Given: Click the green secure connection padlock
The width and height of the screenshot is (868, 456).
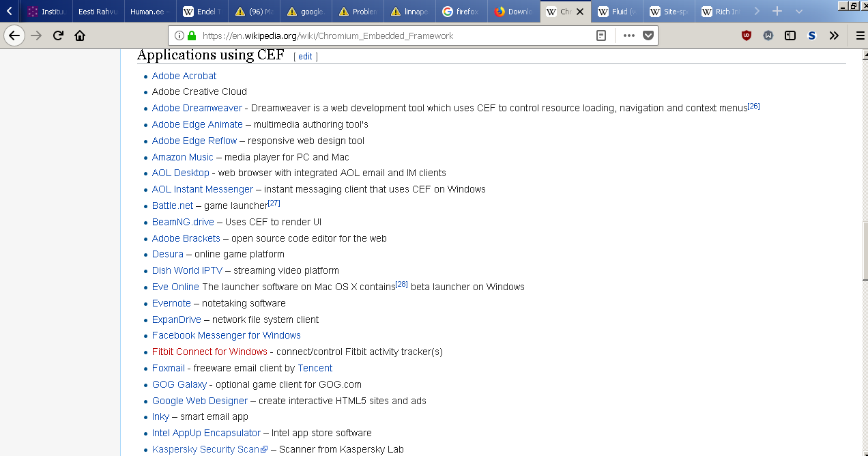Looking at the screenshot, I should pyautogui.click(x=192, y=35).
